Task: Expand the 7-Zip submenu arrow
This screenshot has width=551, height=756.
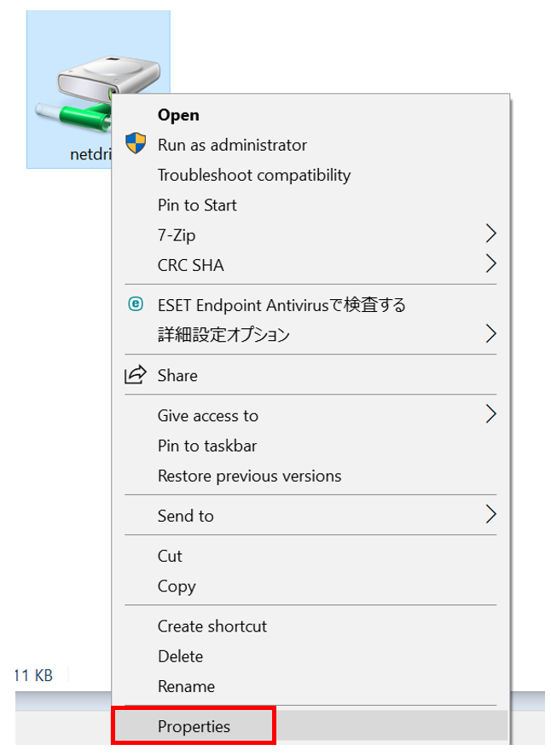Action: [x=490, y=234]
